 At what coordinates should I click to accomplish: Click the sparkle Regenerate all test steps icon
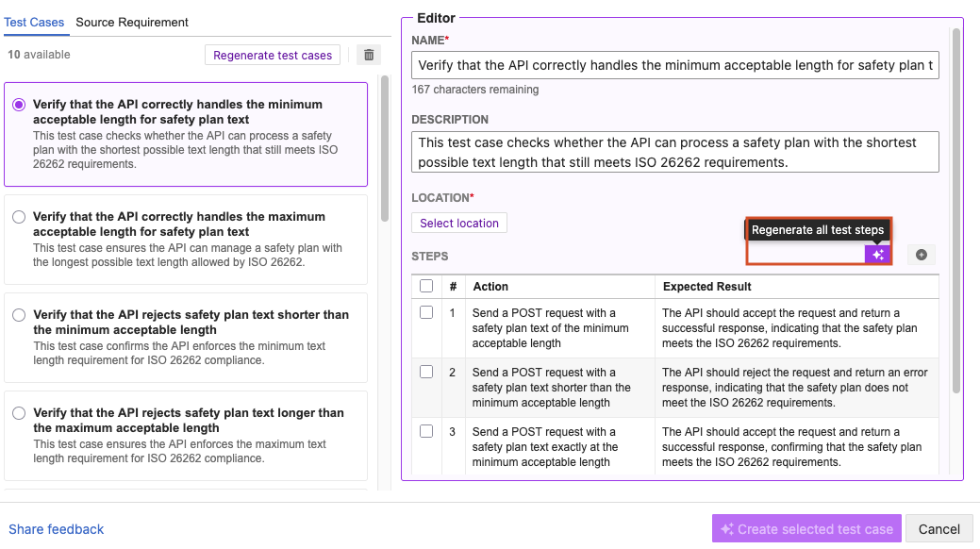pyautogui.click(x=877, y=255)
